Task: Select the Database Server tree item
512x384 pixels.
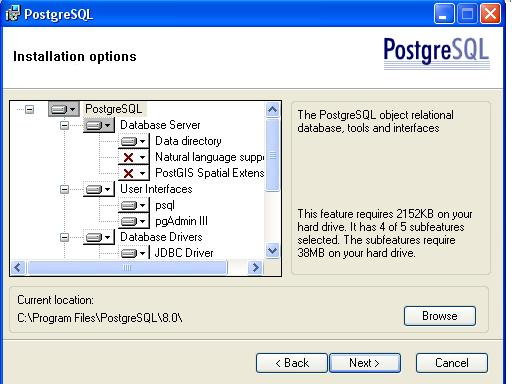Action: 160,125
